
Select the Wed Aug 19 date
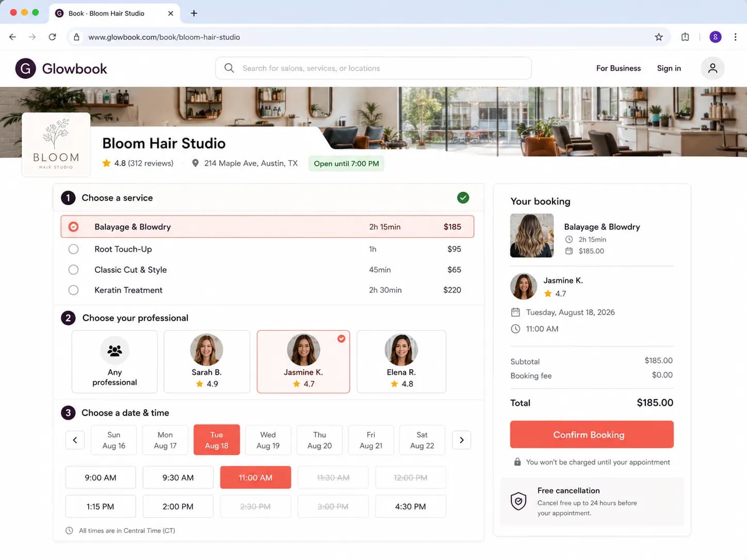268,440
